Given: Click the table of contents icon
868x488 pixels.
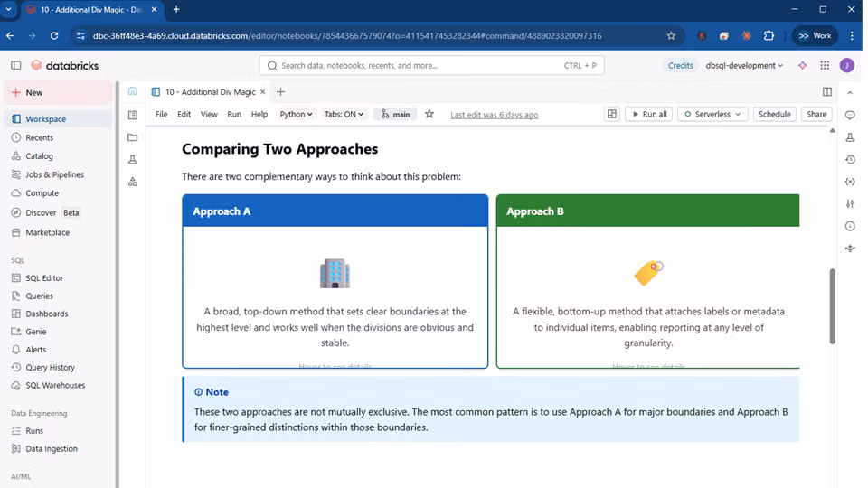Looking at the screenshot, I should [x=133, y=115].
